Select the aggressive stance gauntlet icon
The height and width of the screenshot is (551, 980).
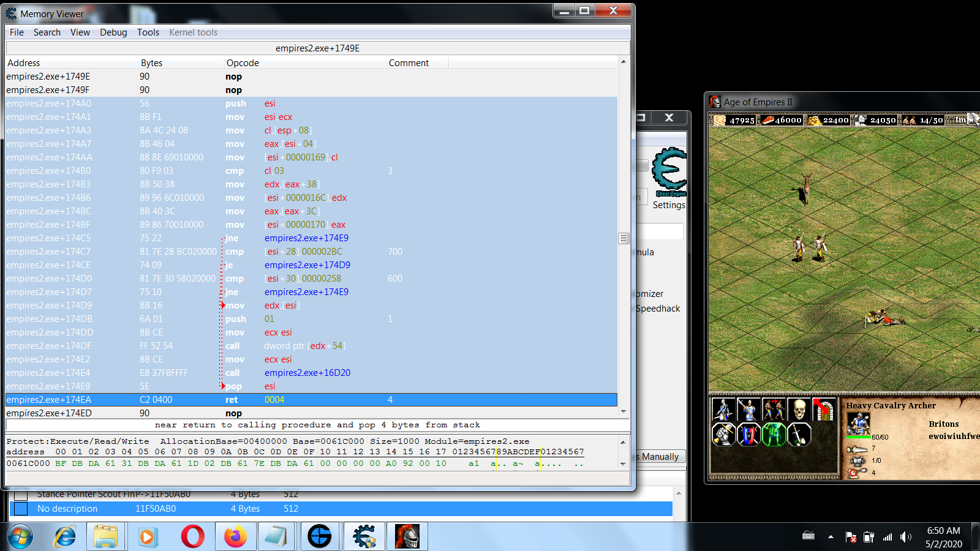(x=723, y=435)
